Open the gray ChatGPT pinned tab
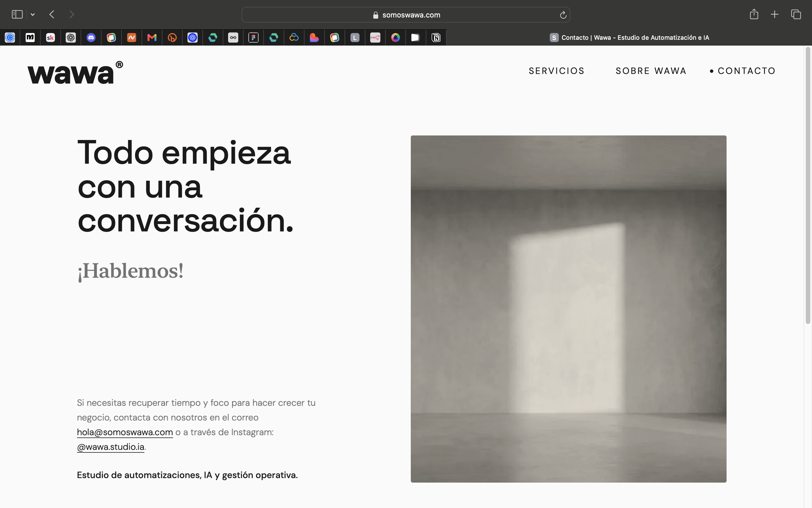Screen dimensions: 812x508 click(71, 37)
